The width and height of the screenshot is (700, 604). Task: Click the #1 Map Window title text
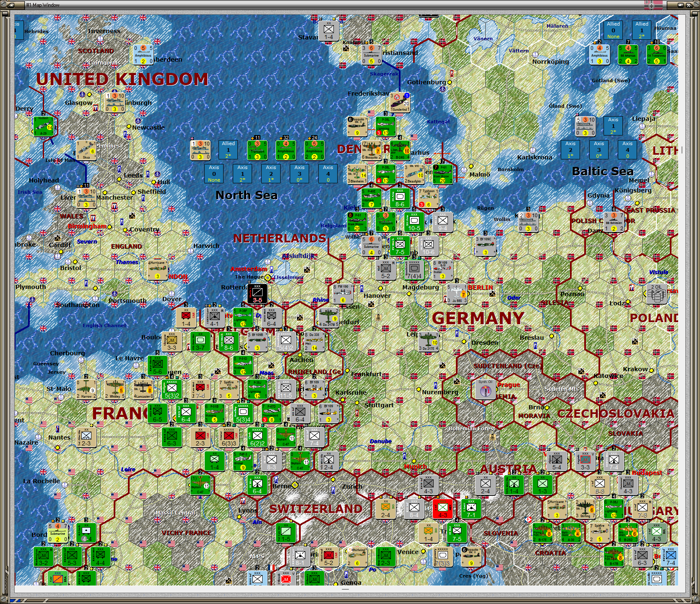(x=43, y=5)
